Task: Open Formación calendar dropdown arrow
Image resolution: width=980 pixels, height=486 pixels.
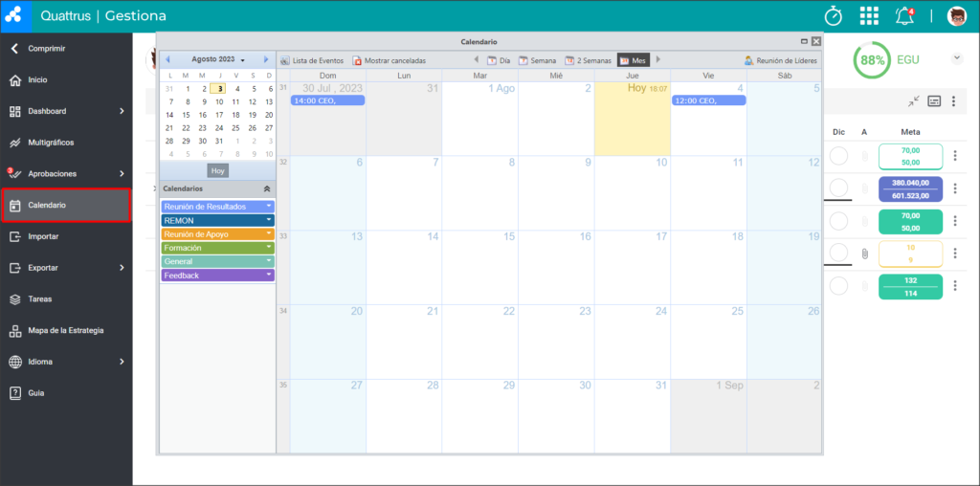Action: pyautogui.click(x=269, y=248)
